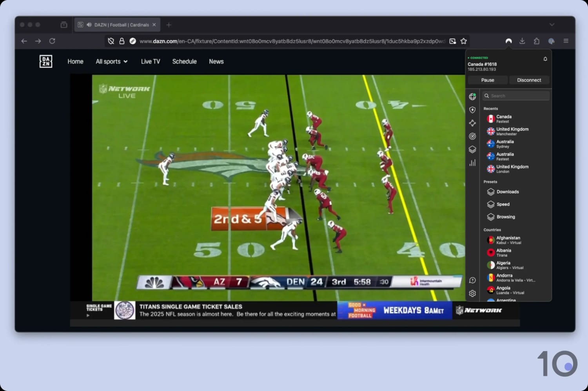List all tabs with the chevron
Image resolution: width=588 pixels, height=391 pixels.
pos(552,25)
